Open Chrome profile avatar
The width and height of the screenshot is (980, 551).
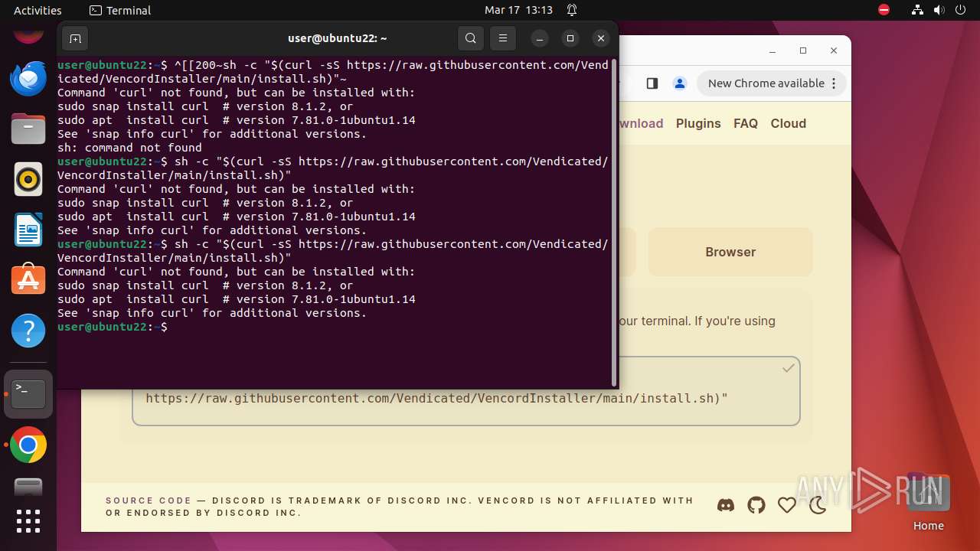(679, 83)
